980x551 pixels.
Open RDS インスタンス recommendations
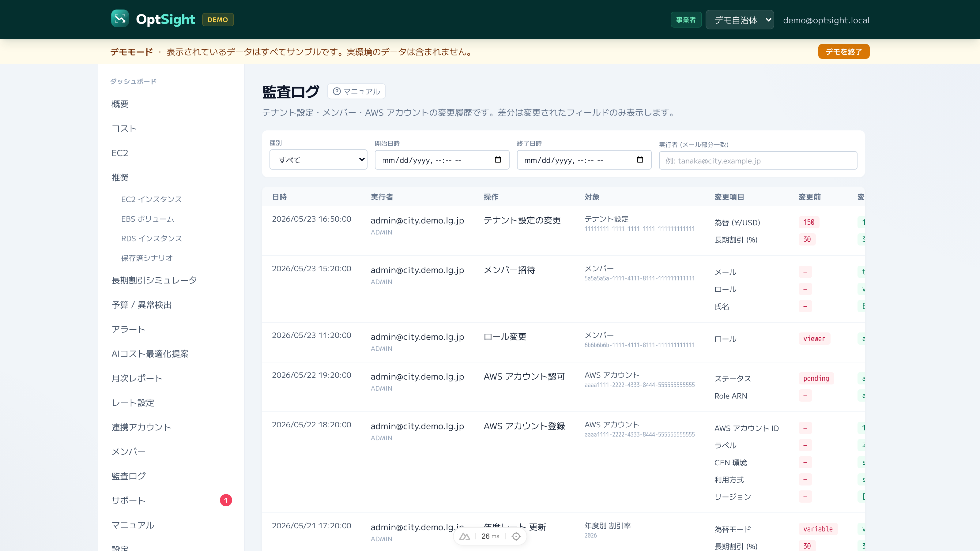[151, 238]
